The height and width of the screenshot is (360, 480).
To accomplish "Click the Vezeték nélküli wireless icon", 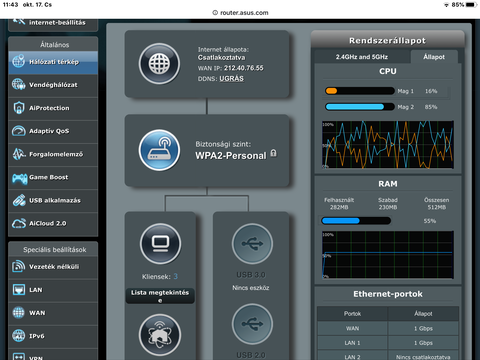I will click(x=18, y=266).
